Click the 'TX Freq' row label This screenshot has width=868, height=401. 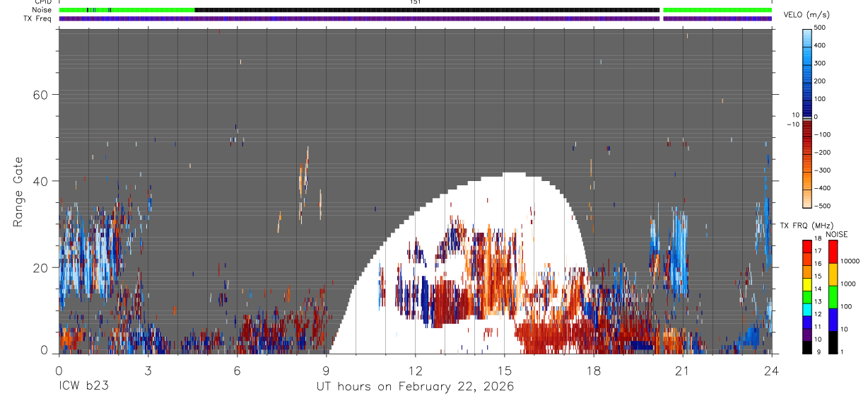[38, 18]
